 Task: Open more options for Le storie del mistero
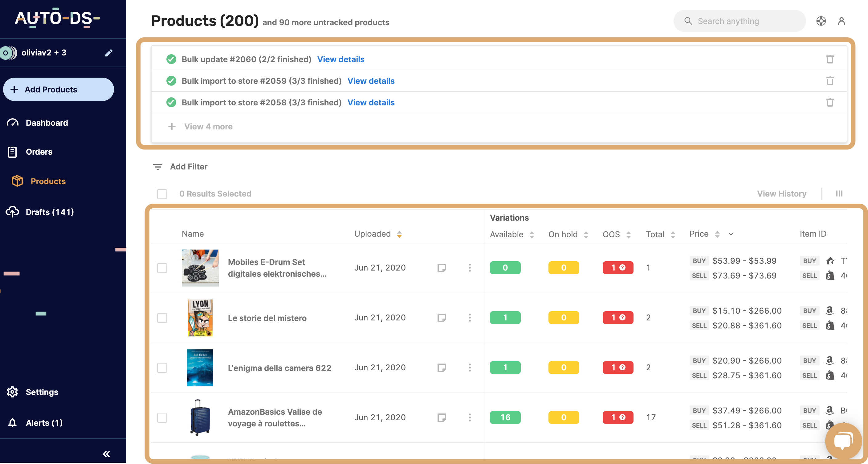pos(470,318)
